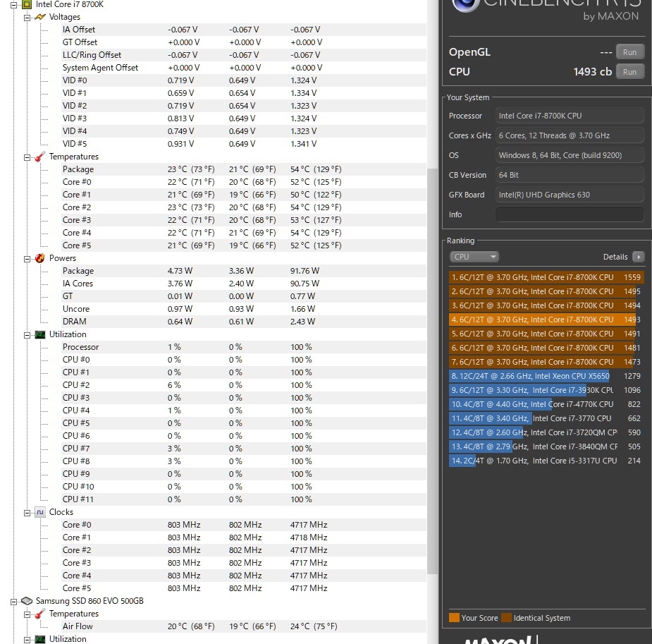Collapse the Clocks tree section
Image resolution: width=652 pixels, height=644 pixels.
pos(27,513)
